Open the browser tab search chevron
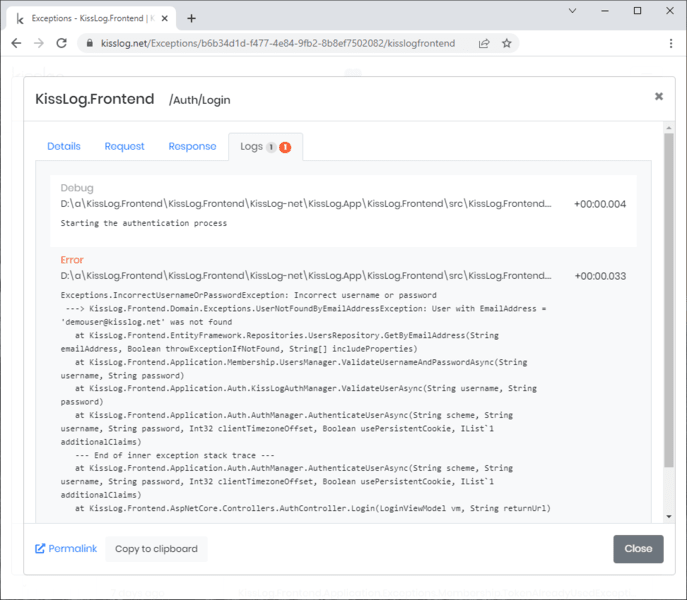687x600 pixels. [572, 11]
